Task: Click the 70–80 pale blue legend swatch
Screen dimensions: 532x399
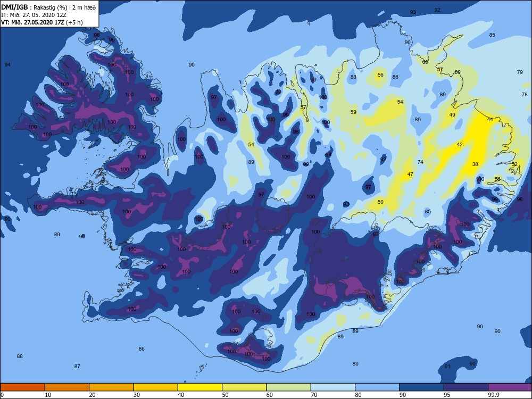Action: (333, 387)
